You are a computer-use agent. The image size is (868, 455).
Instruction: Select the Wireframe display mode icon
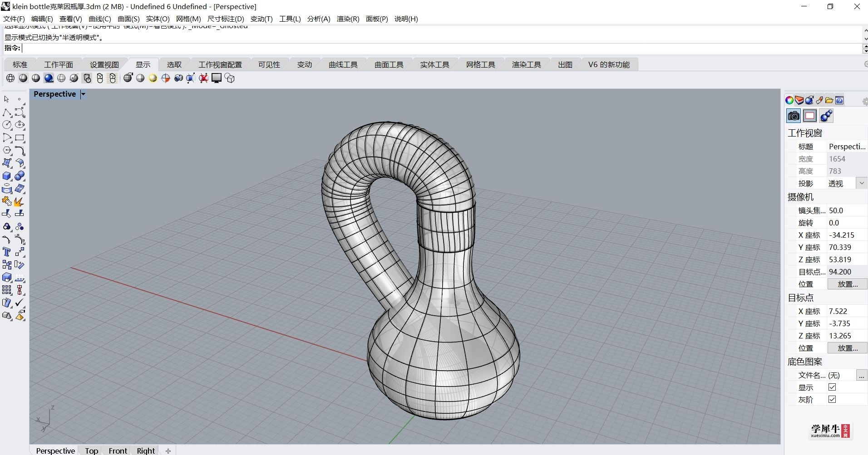click(10, 78)
